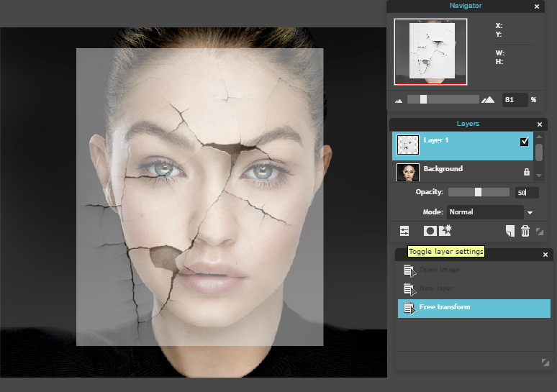Create new layer icon
The width and height of the screenshot is (557, 392).
pyautogui.click(x=510, y=231)
